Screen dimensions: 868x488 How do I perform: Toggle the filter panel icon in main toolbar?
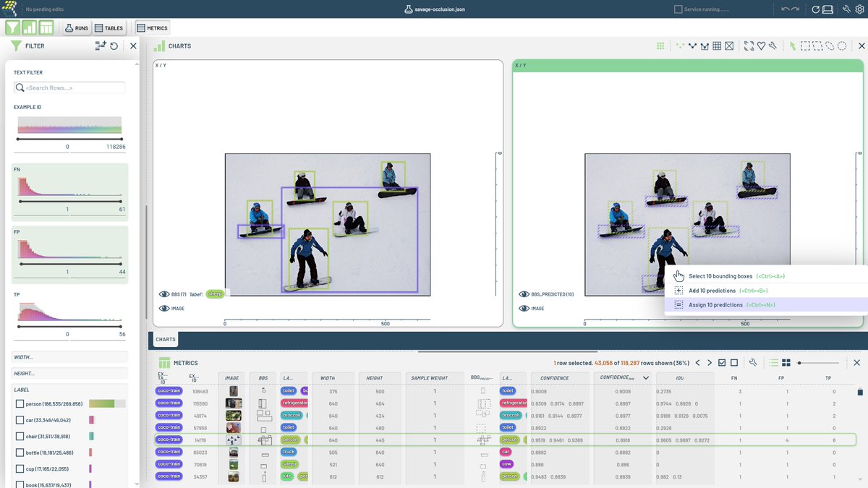point(14,27)
